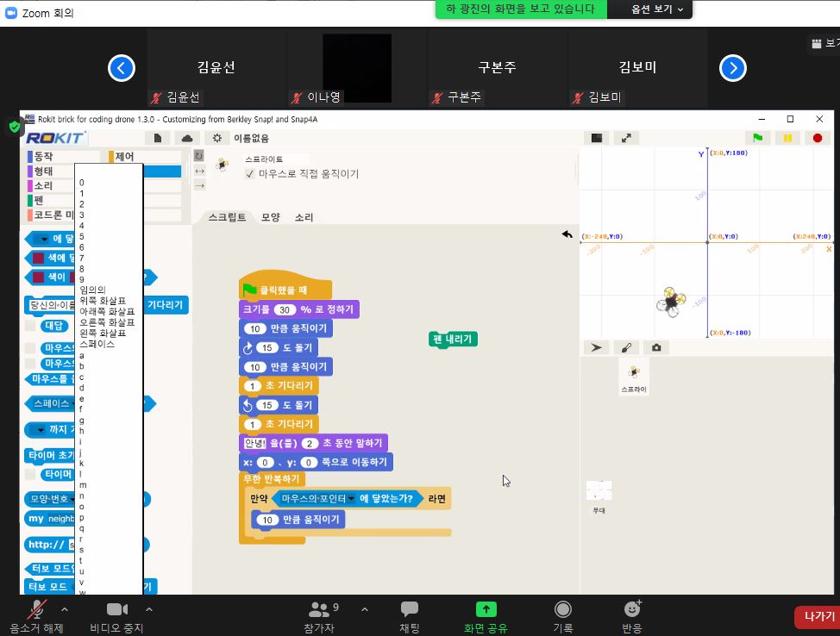
Task: Click the color swatch in 색에 닿았는가 block
Action: coord(39,258)
